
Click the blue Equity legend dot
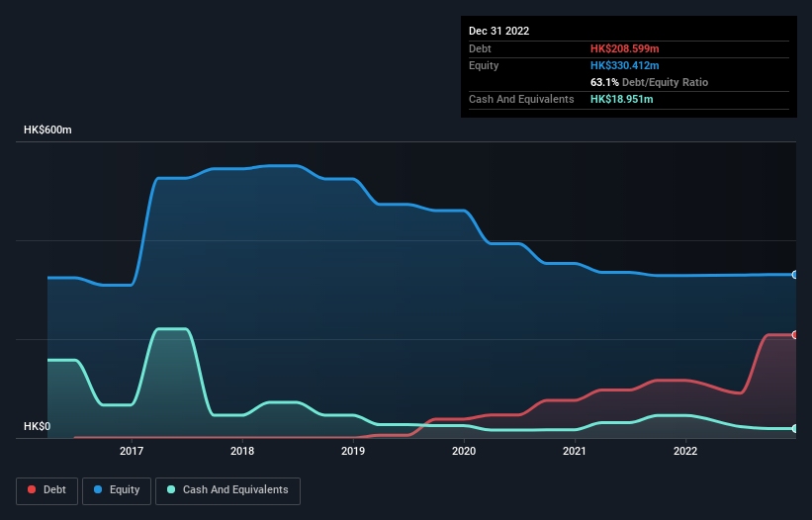point(97,489)
